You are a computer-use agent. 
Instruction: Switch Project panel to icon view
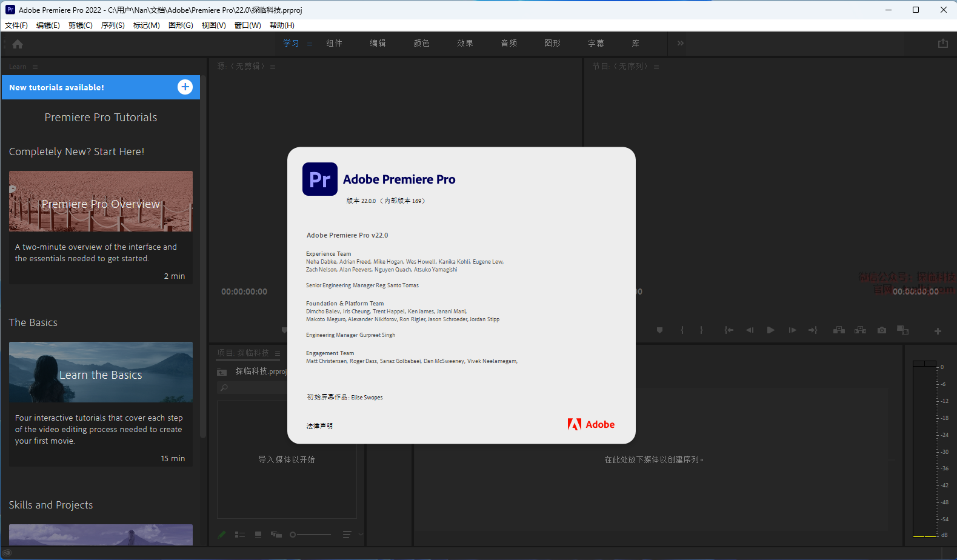click(x=258, y=535)
